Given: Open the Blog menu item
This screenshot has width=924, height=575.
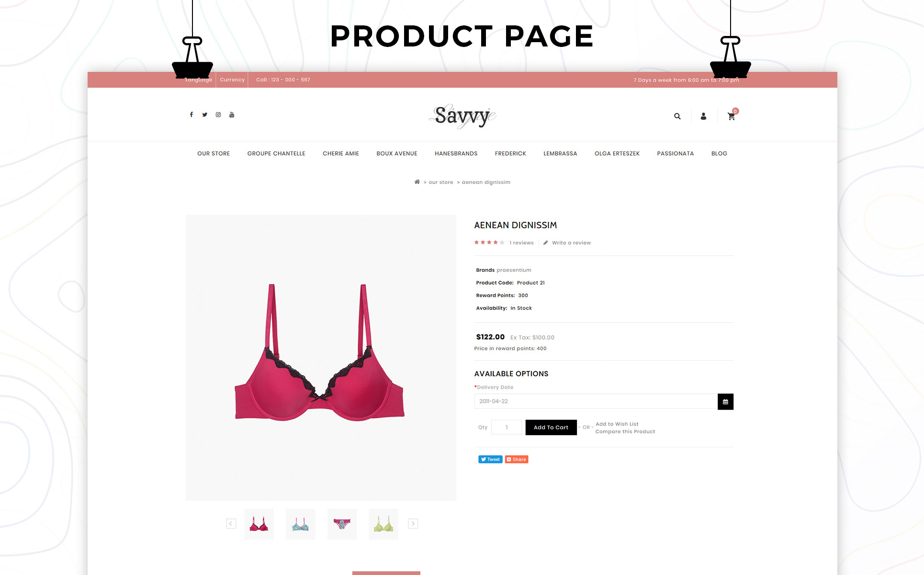Looking at the screenshot, I should (x=719, y=153).
